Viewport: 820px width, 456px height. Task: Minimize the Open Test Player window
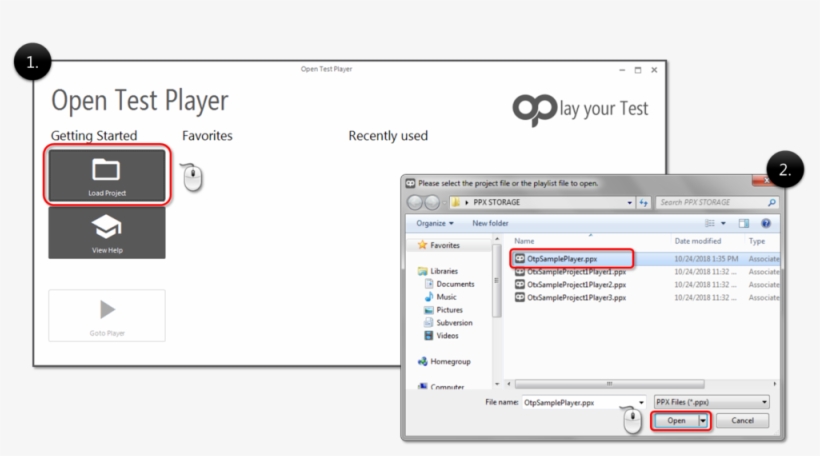622,70
